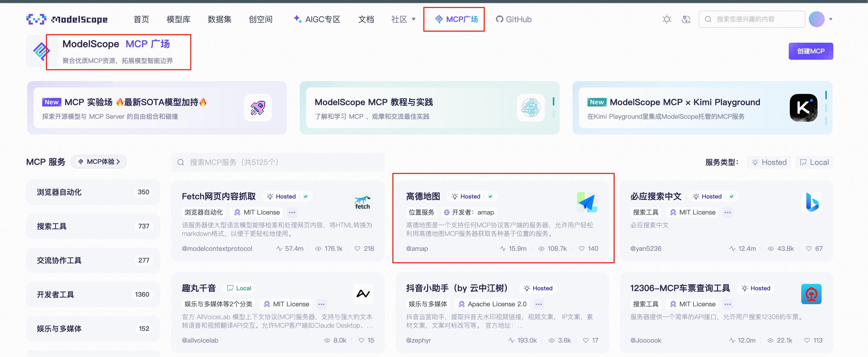Image resolution: width=868 pixels, height=357 pixels.
Task: Open 文档 in navigation
Action: [x=366, y=19]
